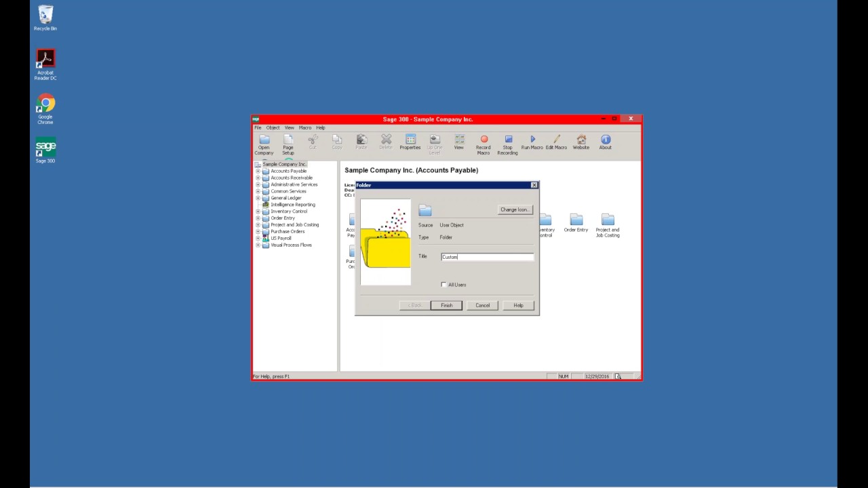Select Visual Process Flows in tree

coord(291,245)
